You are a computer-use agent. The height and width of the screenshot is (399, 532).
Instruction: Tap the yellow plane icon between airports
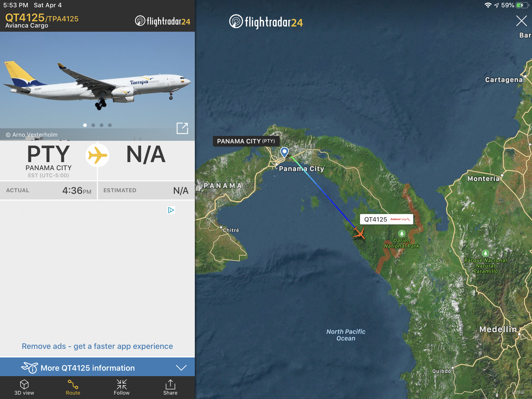pos(97,155)
